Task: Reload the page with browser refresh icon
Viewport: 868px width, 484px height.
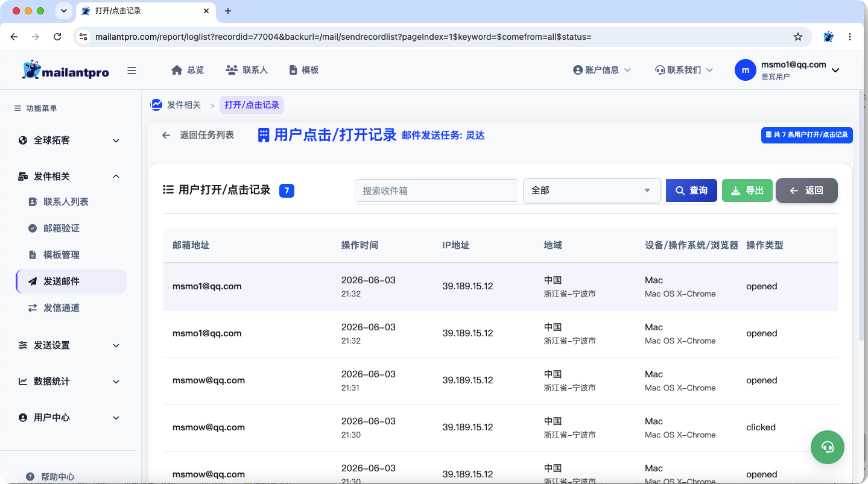Action: [57, 37]
